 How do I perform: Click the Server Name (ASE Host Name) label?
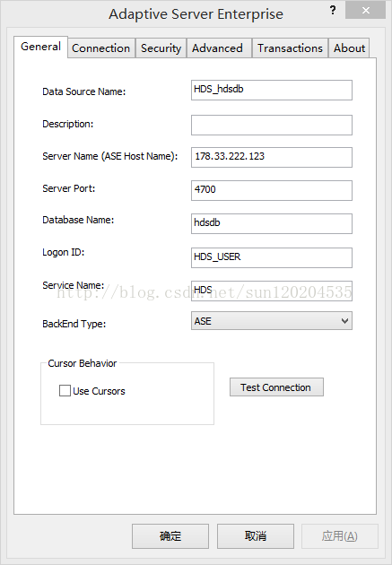click(110, 156)
